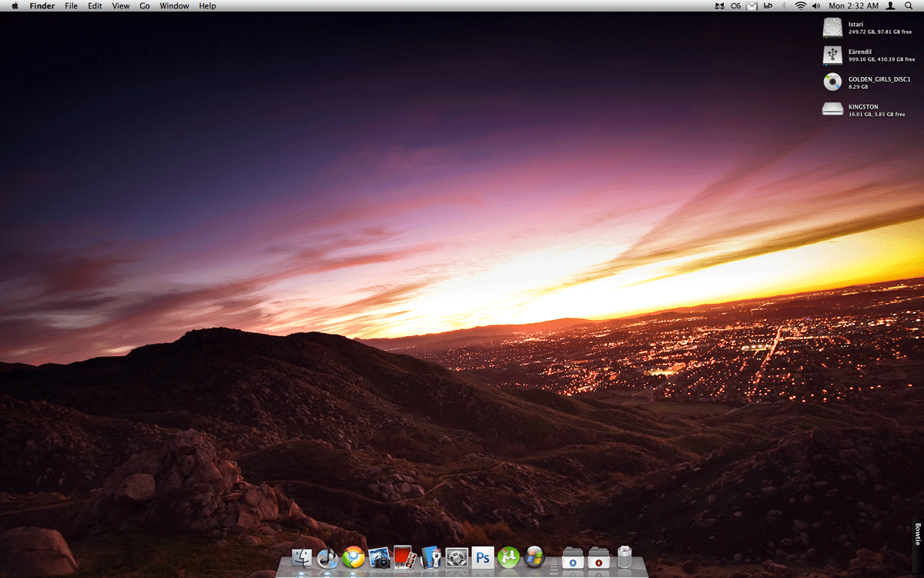Viewport: 924px width, 578px height.
Task: Click the Mon 2:32 AM clock
Action: point(852,6)
